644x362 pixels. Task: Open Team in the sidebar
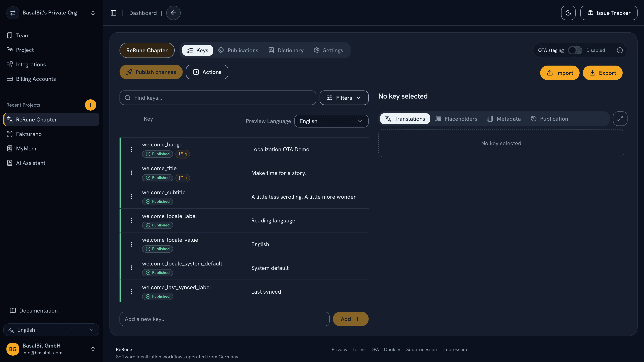tap(51, 35)
